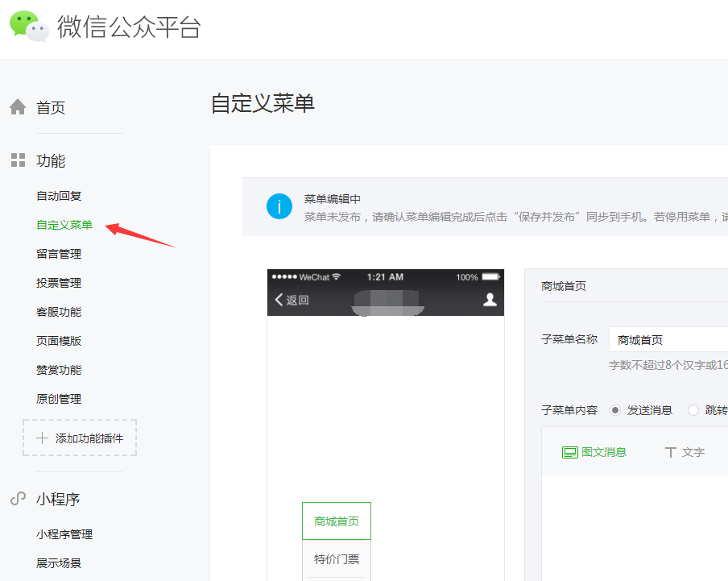Viewport: 728px width, 581px height.
Task: Click the grid icon beside 功能
Action: click(x=18, y=160)
